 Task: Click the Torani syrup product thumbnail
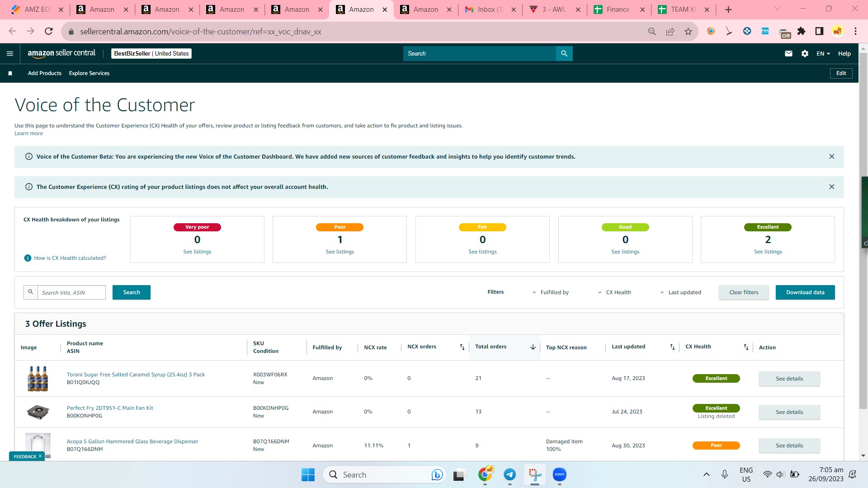(x=38, y=379)
